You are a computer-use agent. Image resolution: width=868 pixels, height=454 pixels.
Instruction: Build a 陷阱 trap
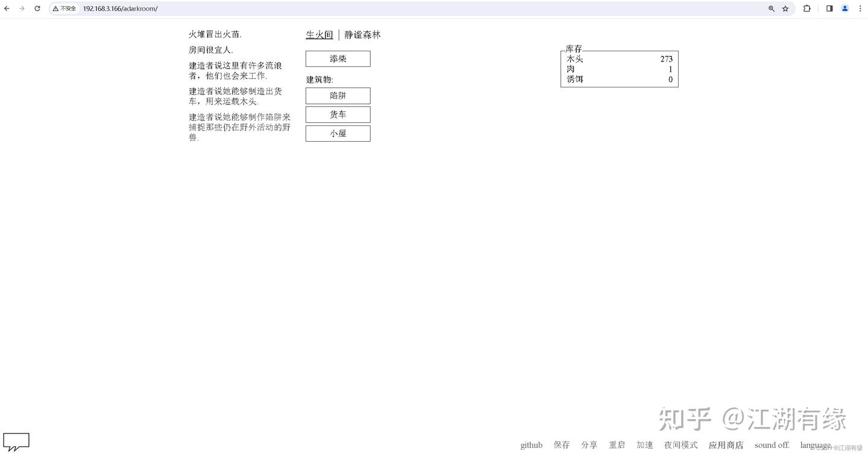pos(338,95)
